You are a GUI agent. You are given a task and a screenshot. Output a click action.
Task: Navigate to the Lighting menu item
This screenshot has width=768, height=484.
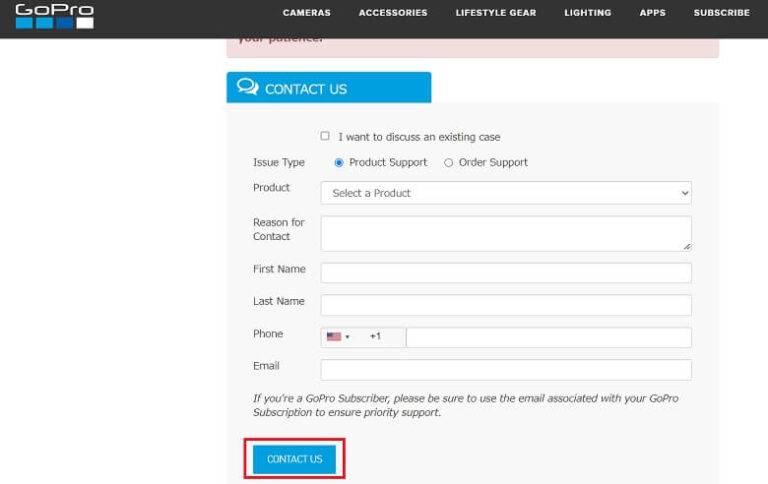click(587, 13)
